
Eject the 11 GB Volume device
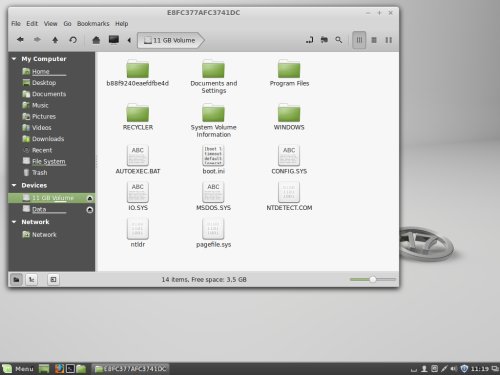(x=90, y=198)
